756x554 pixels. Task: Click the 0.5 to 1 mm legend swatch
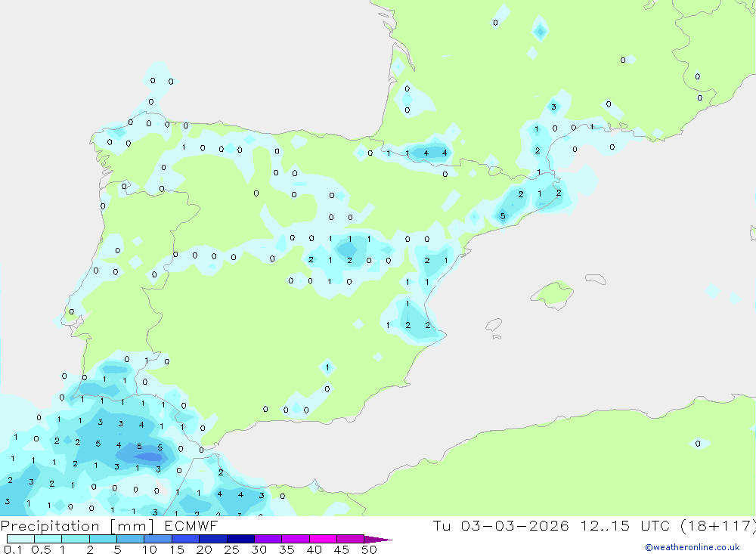[48, 539]
